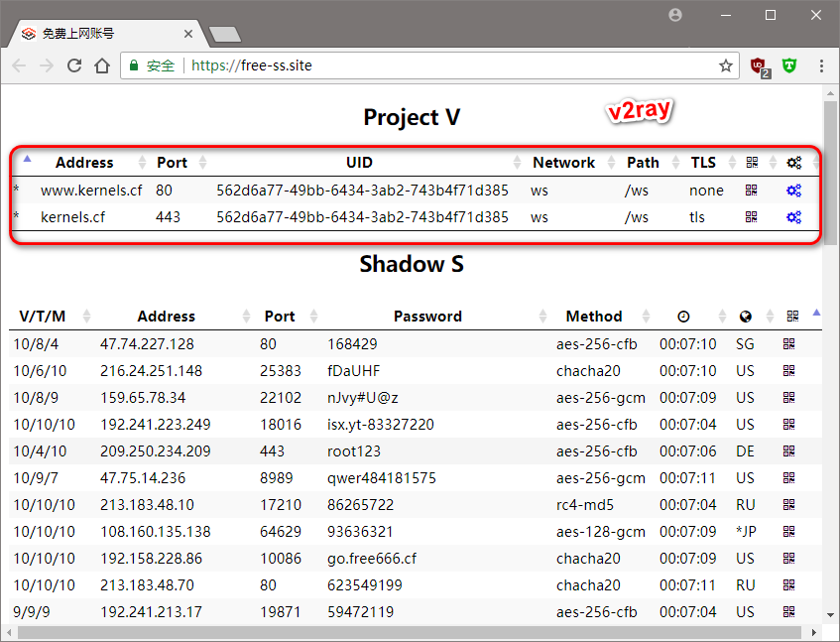The image size is (840, 642).
Task: Show QR code for 108.160.135.138 server
Action: [x=788, y=532]
